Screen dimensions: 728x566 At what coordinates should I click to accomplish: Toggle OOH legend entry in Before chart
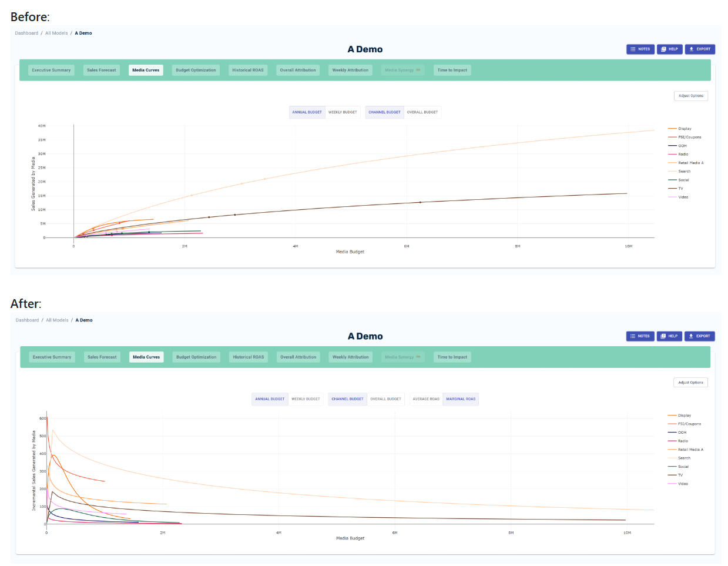pos(677,146)
